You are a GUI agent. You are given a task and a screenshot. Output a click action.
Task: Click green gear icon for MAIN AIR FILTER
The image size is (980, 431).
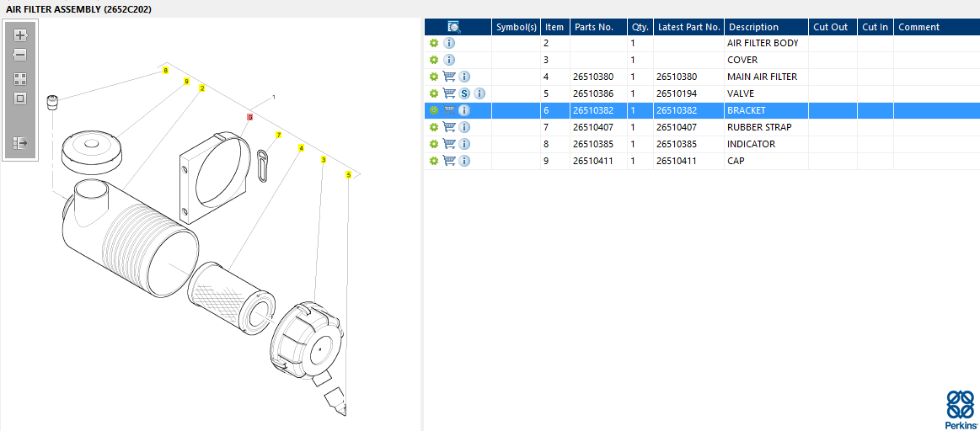tap(434, 77)
